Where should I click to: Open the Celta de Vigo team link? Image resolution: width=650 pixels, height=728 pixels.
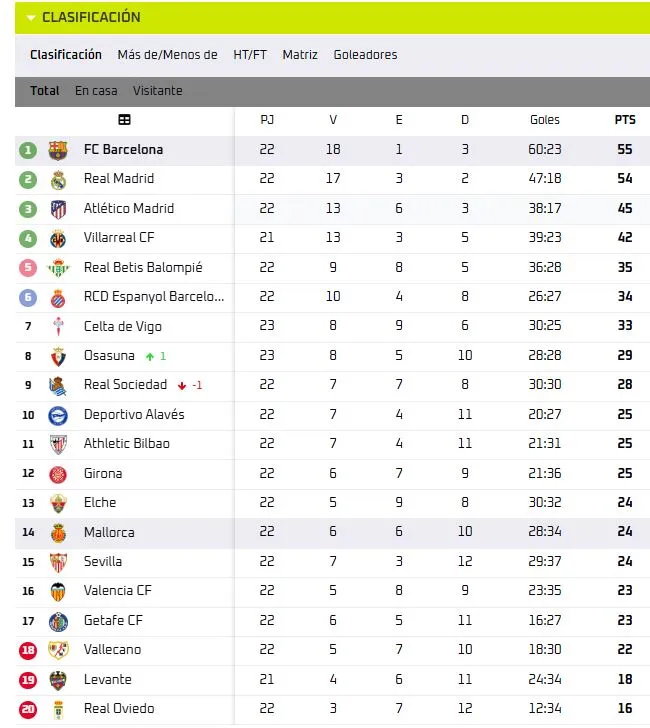pos(122,327)
